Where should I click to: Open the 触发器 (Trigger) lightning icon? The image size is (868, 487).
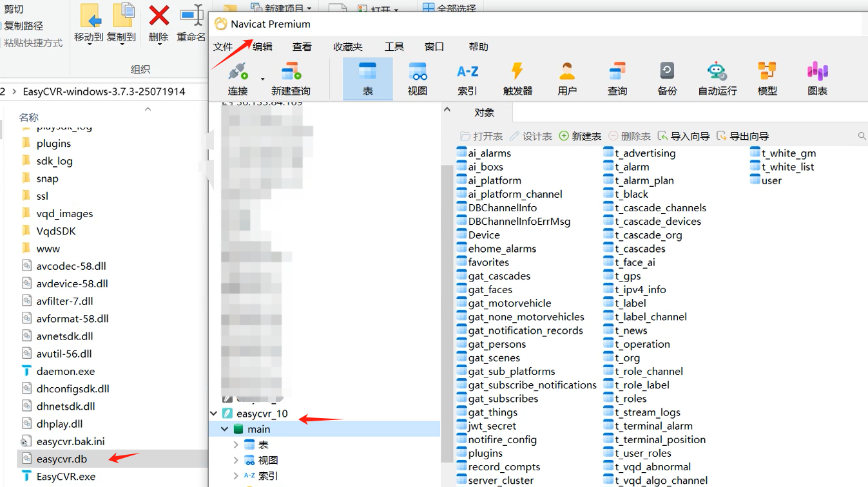(517, 71)
